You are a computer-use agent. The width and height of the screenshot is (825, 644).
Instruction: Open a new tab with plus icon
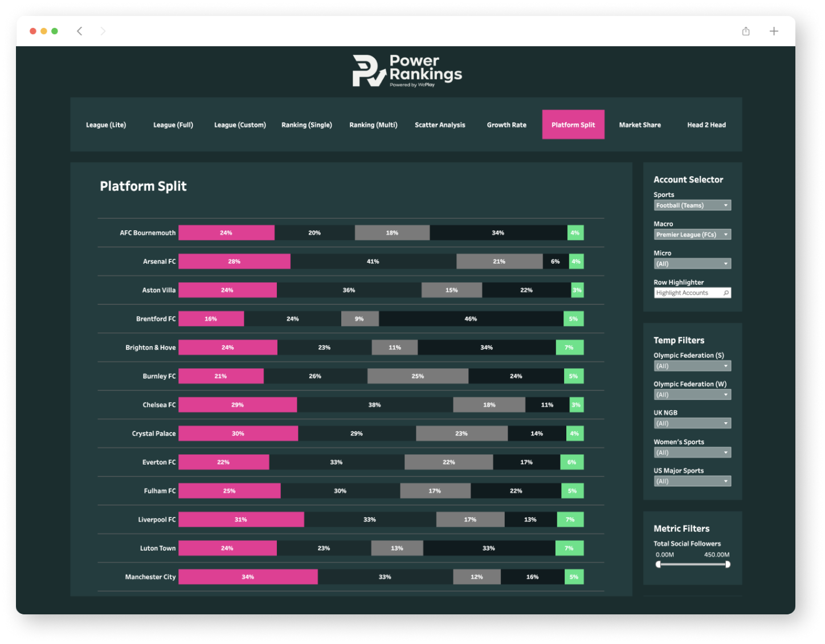(774, 31)
